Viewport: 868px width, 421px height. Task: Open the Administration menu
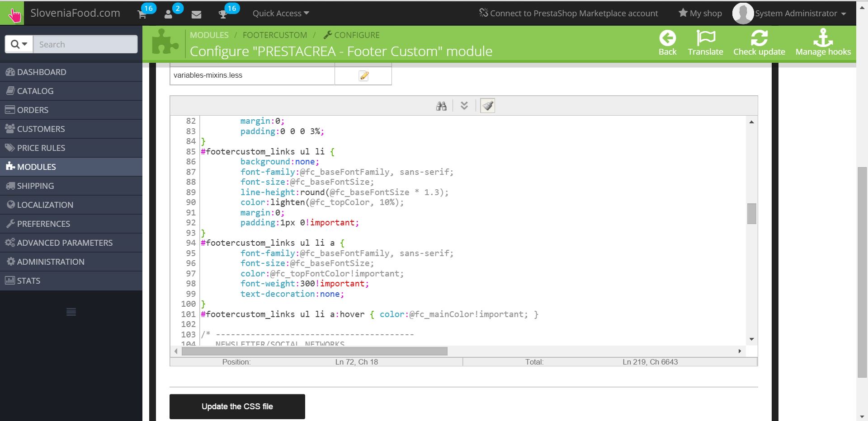71,262
